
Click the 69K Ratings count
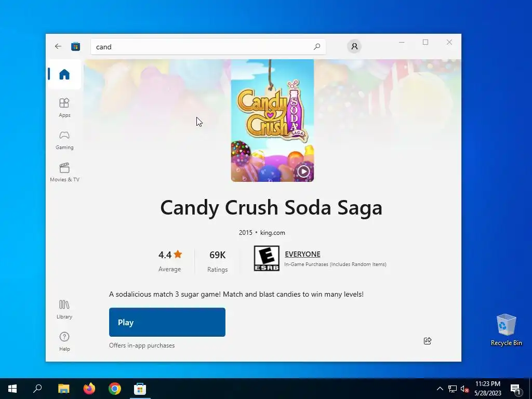pos(218,261)
